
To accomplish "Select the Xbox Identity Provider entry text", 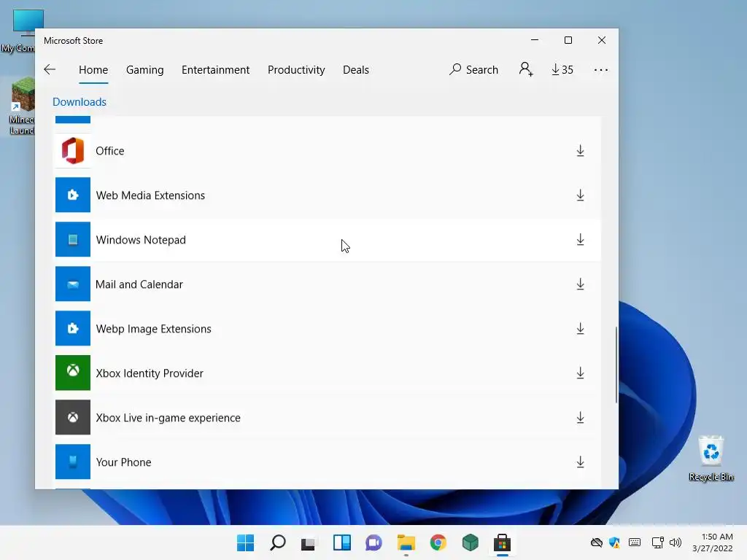I will tap(150, 373).
